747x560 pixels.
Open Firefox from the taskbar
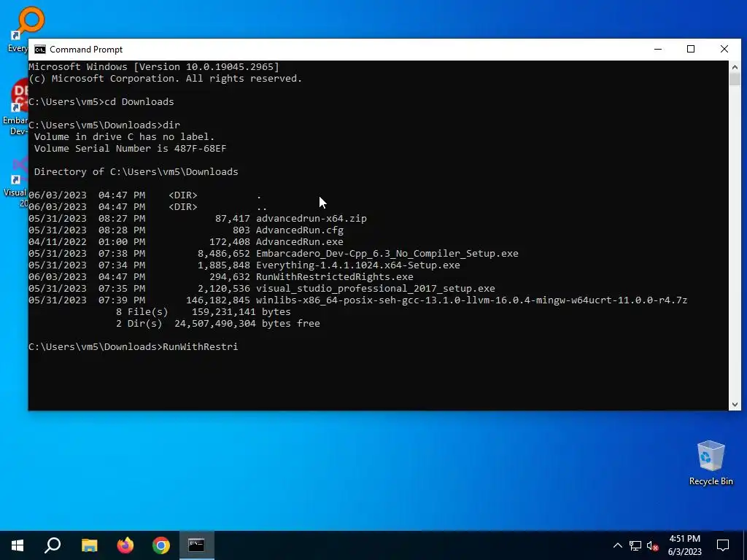tap(125, 545)
